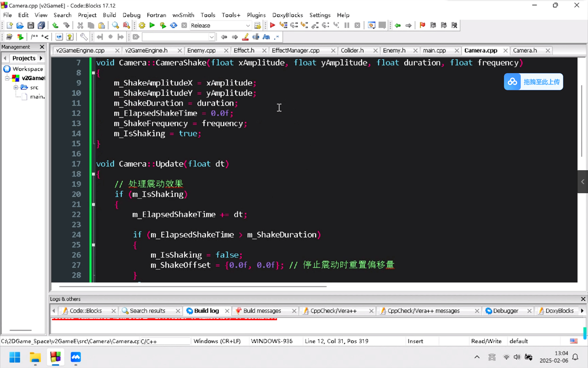The image size is (588, 368).
Task: Click the Baidu upload drop button
Action: click(x=533, y=82)
